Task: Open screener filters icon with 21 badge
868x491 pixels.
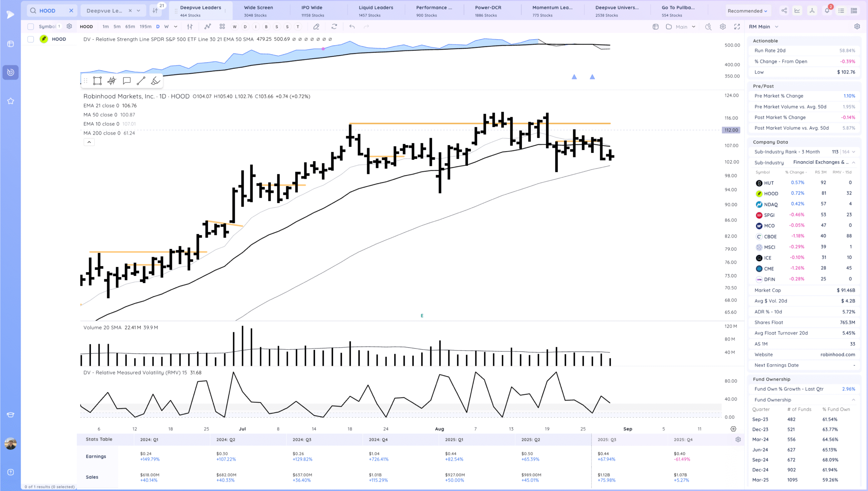Action: tap(155, 11)
